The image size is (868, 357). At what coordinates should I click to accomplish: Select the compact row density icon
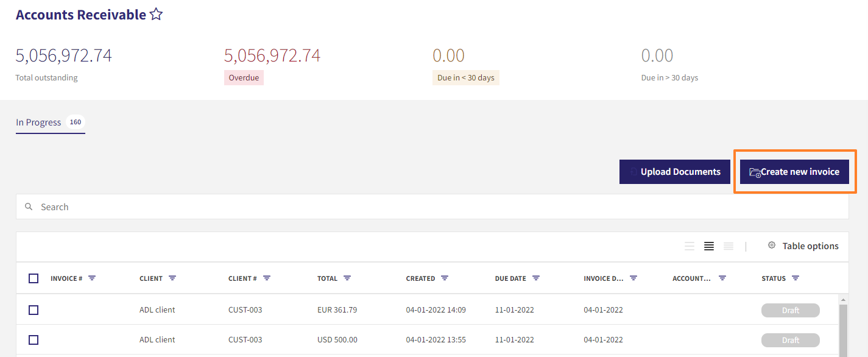click(729, 246)
